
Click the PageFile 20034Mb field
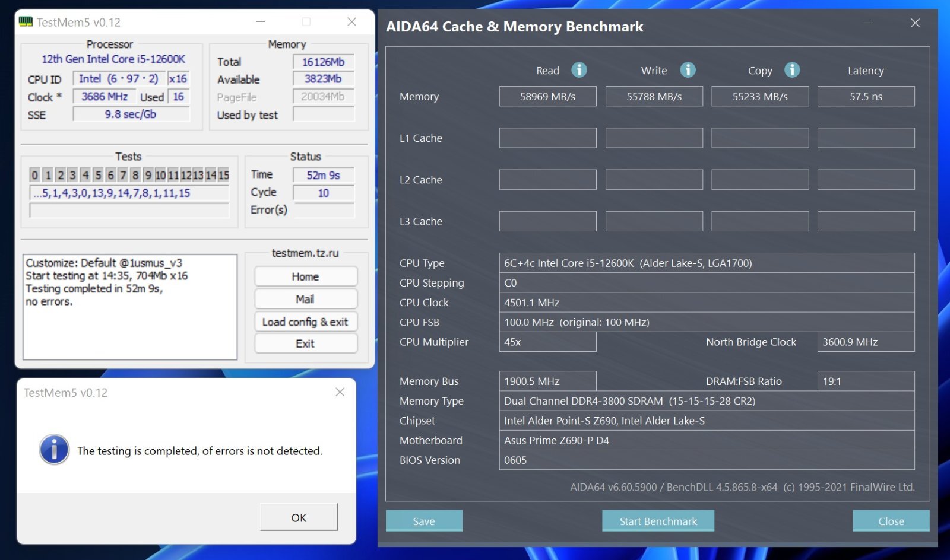(323, 96)
